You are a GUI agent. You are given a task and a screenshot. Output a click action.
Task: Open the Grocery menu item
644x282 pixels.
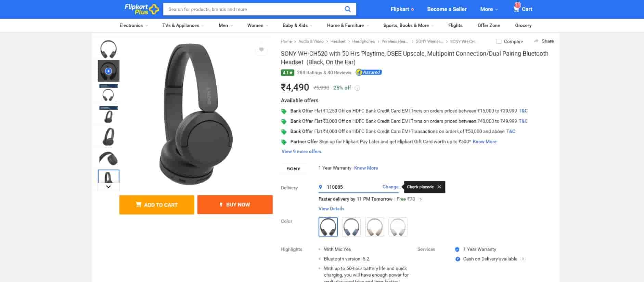pos(523,25)
